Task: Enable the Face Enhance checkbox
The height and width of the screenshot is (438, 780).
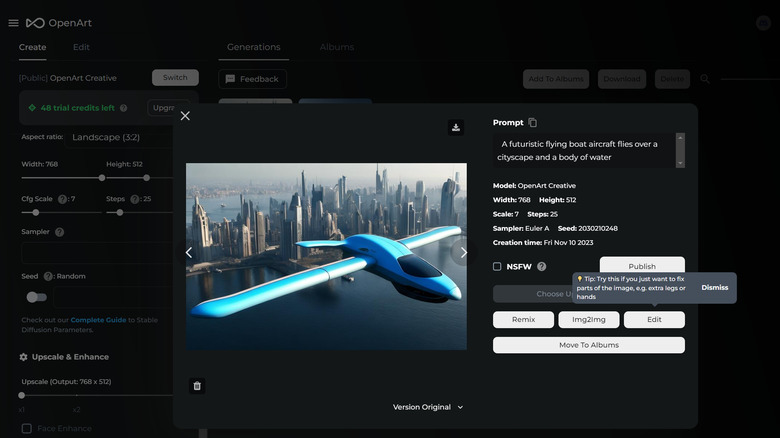Action: [x=27, y=429]
